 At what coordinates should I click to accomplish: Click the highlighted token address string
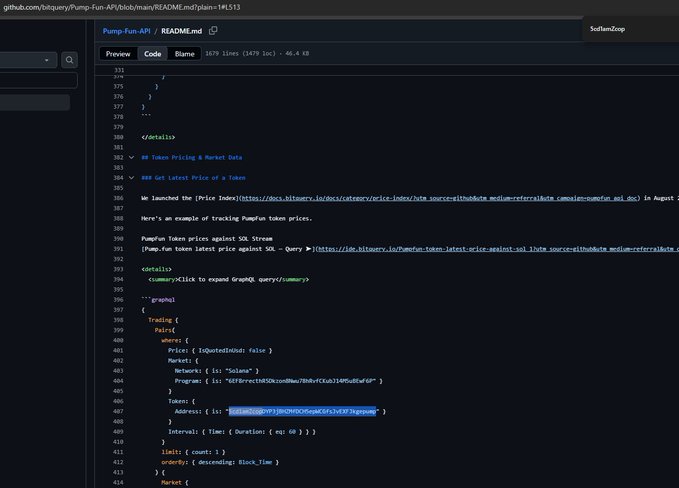point(302,411)
